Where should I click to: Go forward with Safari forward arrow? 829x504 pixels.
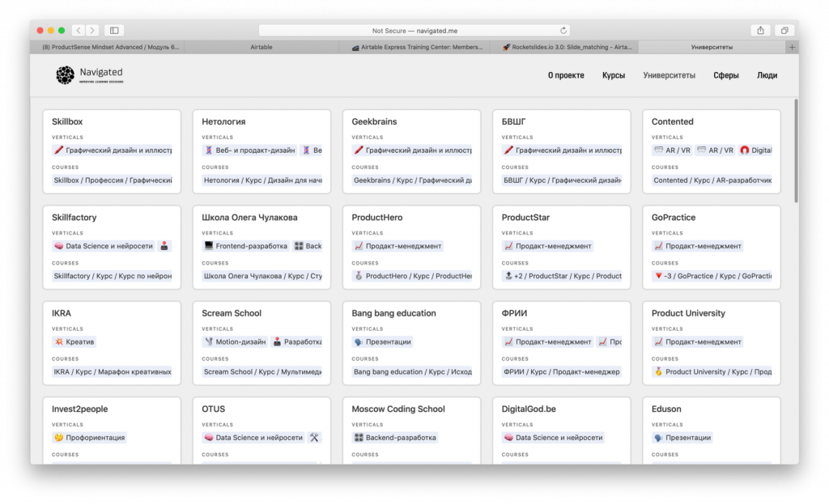92,31
